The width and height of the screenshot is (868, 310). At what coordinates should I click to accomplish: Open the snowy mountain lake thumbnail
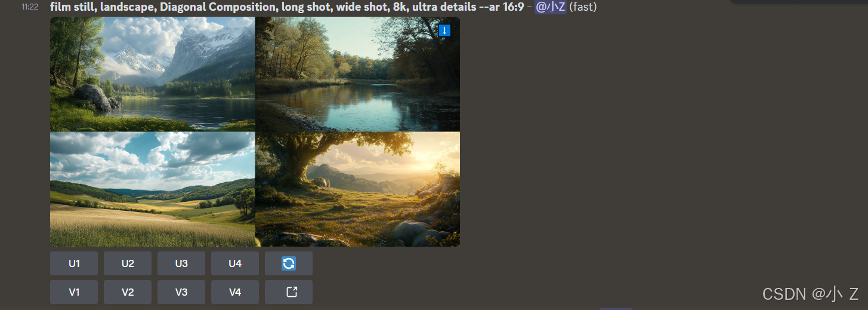153,74
